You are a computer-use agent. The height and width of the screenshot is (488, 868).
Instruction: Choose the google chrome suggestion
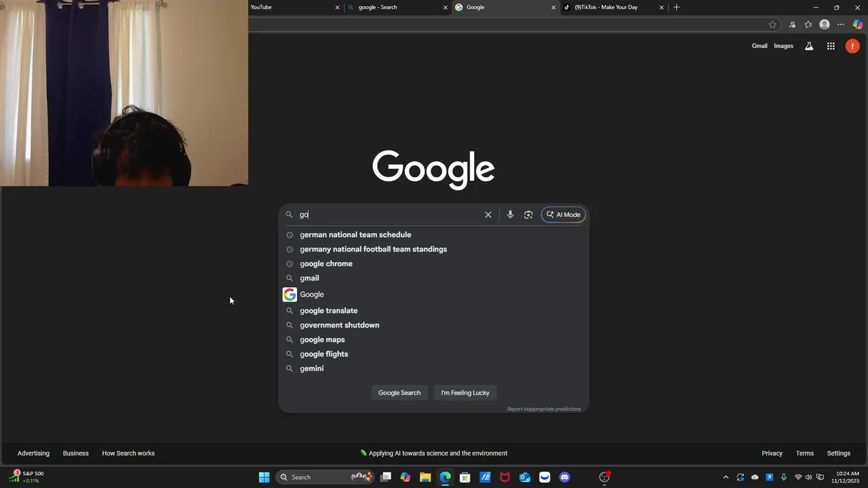point(433,264)
